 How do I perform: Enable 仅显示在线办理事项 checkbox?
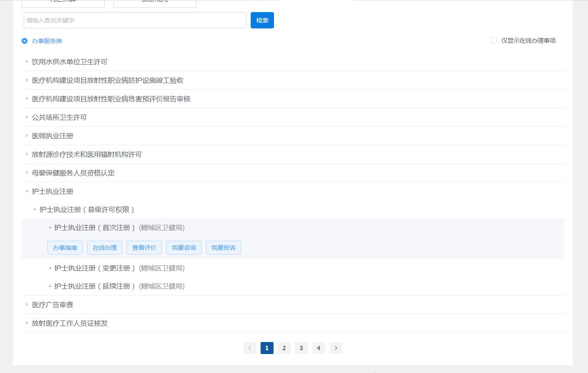[x=494, y=40]
